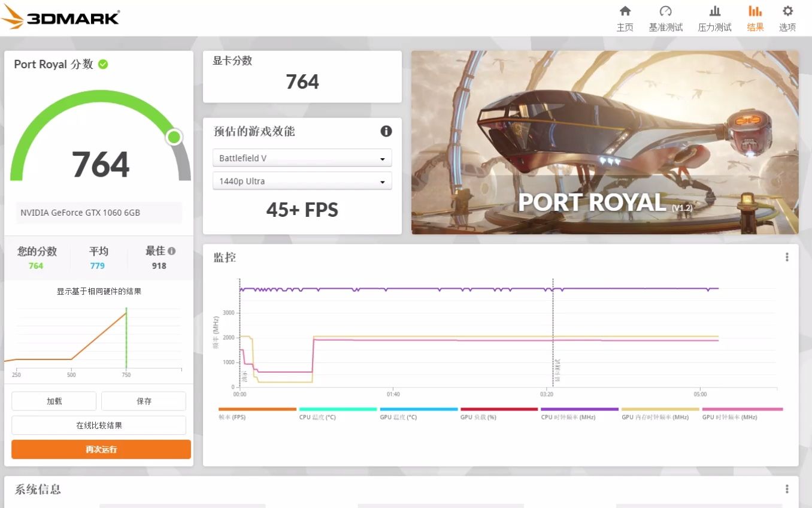Click the NVIDIA GeForce GTX 1060 6GB label
Viewport: 812px width, 508px height.
(80, 213)
